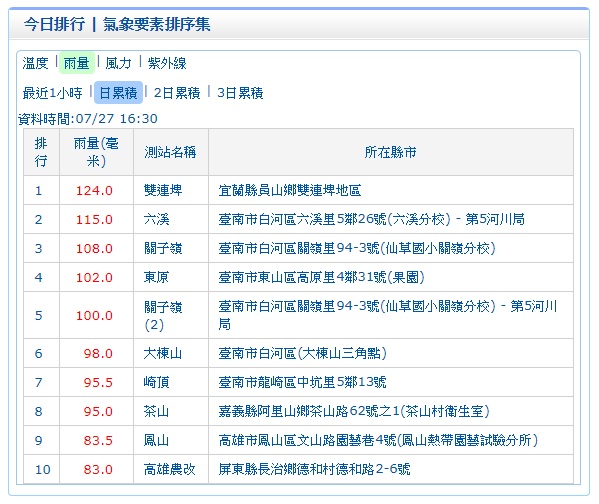Open the 風力 tab

tap(118, 63)
